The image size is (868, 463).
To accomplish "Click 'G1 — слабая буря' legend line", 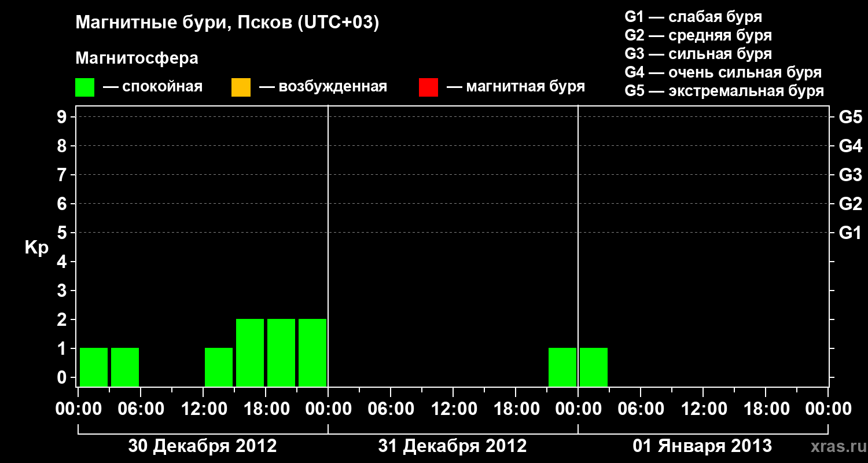I will click(x=693, y=17).
